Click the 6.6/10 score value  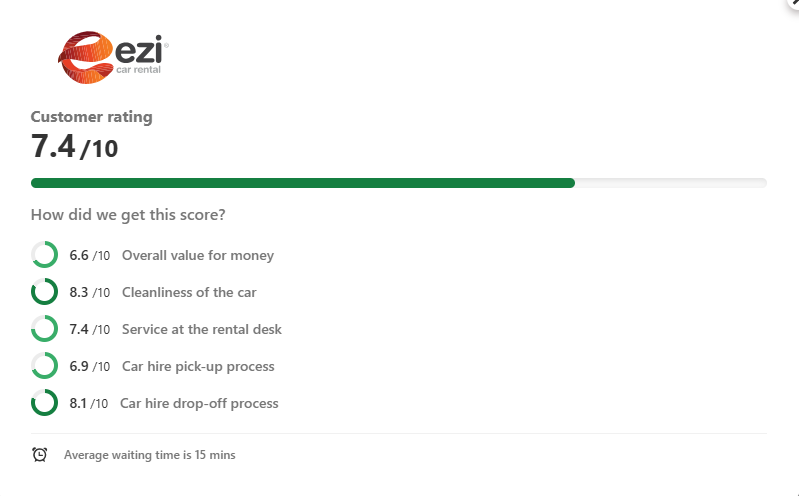click(x=90, y=255)
